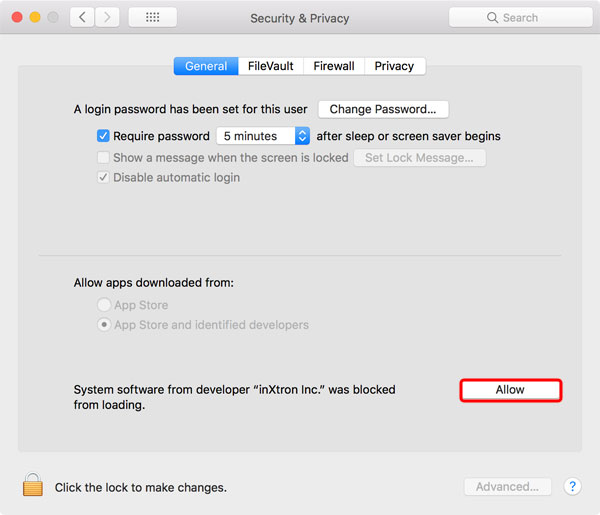Open the Firewall tab
Screen dimensions: 600x515
click(x=334, y=66)
